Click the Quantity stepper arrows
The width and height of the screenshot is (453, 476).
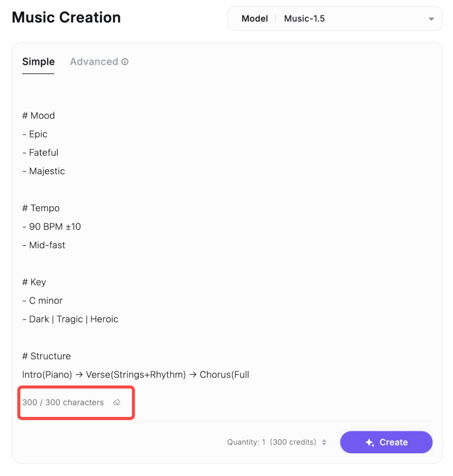(x=324, y=442)
